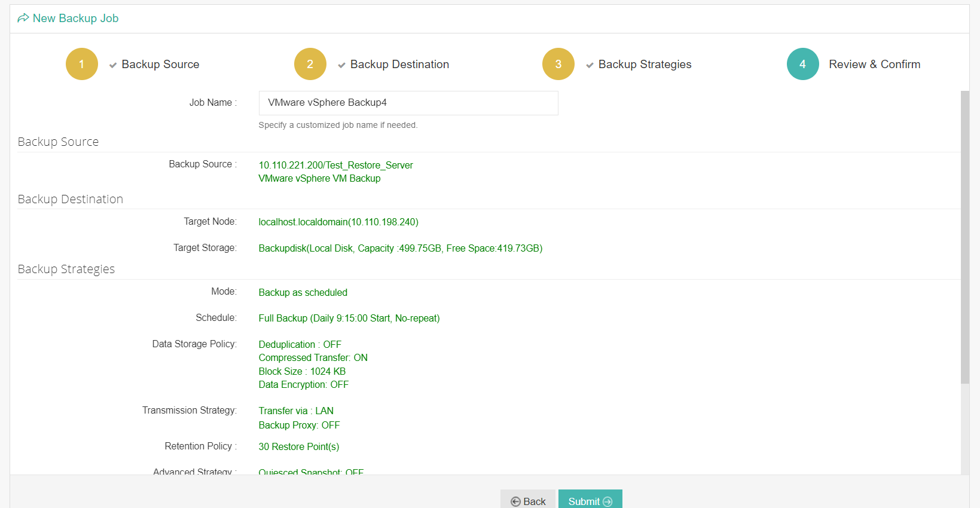Click the step 2 numbered circle
This screenshot has width=980, height=508.
click(x=310, y=64)
